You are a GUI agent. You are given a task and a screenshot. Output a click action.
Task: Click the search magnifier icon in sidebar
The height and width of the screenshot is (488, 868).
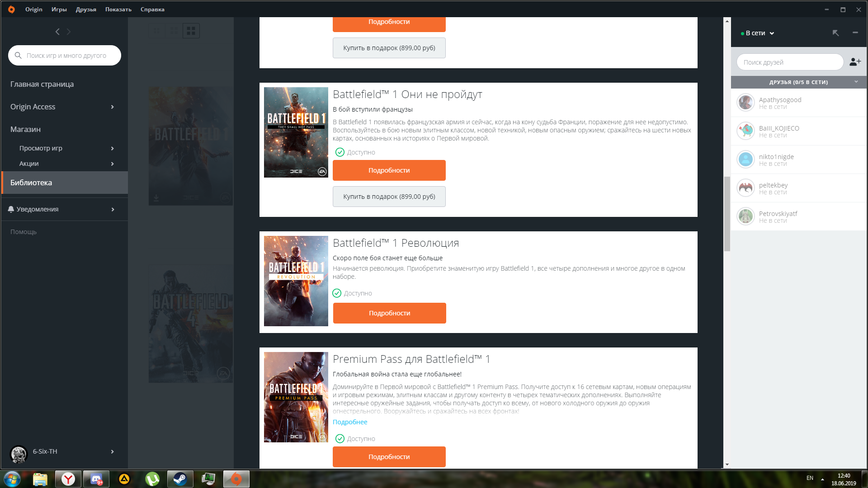coord(18,55)
